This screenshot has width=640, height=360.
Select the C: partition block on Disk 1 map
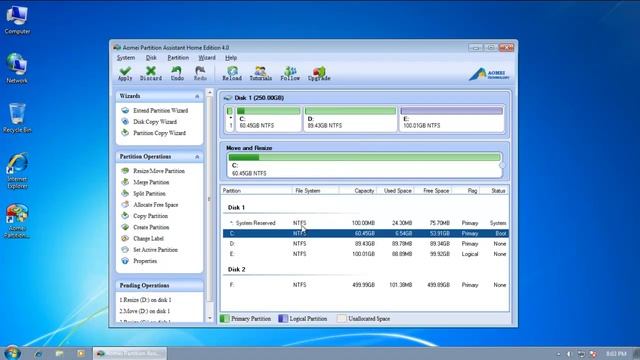[x=268, y=119]
